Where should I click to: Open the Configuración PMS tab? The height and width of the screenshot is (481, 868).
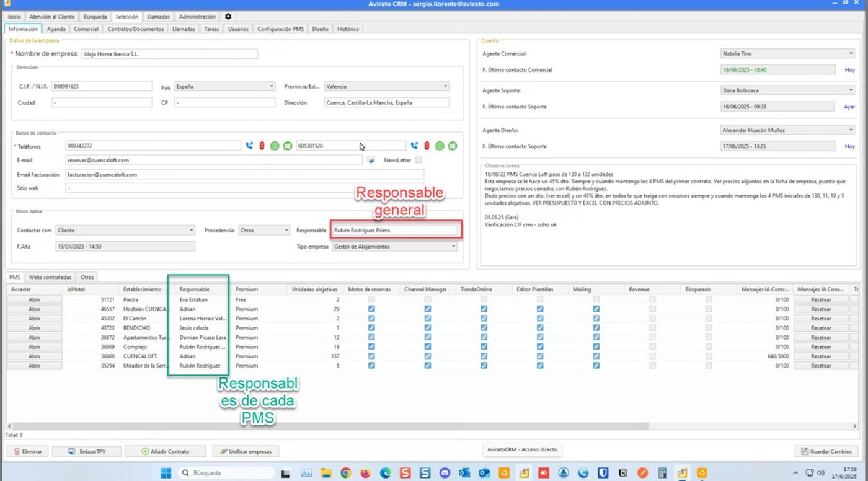pos(280,29)
